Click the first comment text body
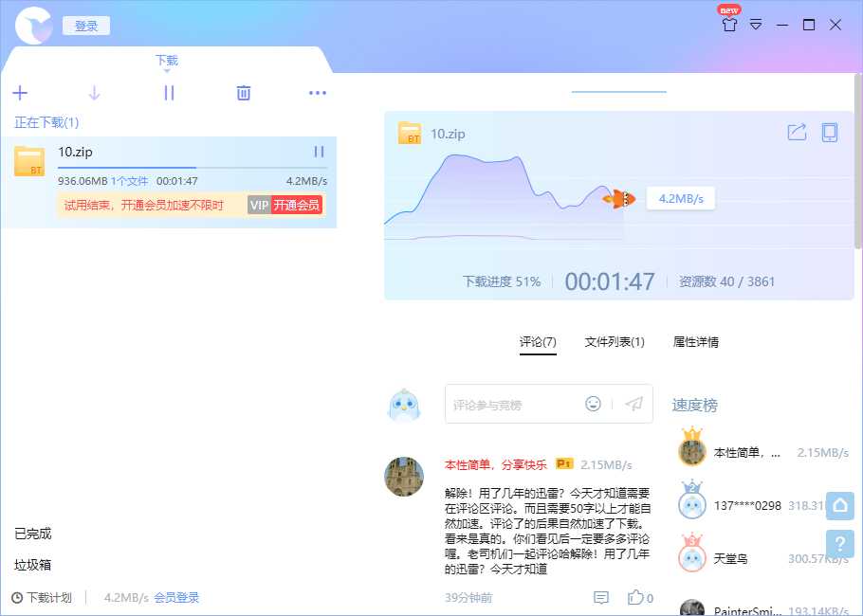The height and width of the screenshot is (616, 863). click(547, 531)
